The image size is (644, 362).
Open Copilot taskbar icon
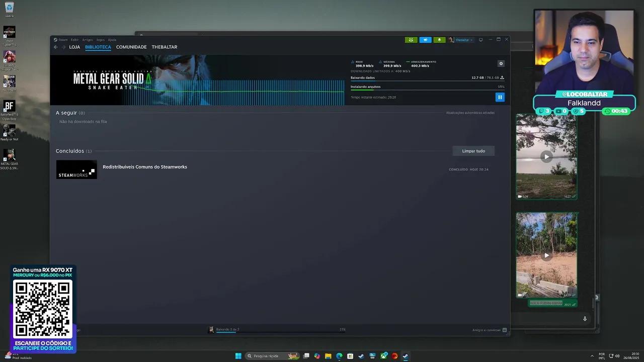coord(317,356)
